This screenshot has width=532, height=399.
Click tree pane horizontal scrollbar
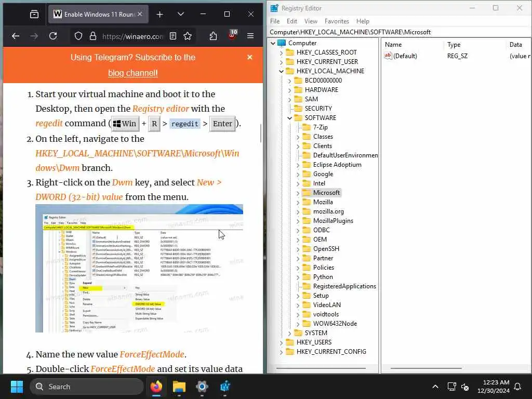point(321,368)
